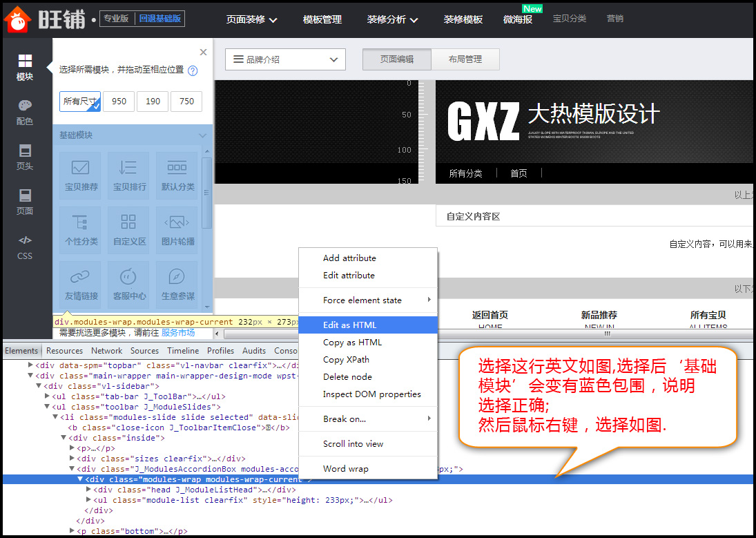
Task: Close the modules slide panel
Action: tap(203, 52)
